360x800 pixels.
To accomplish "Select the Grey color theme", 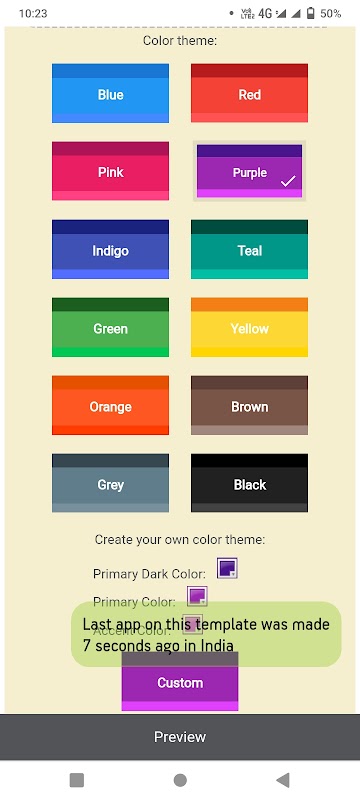I will tap(110, 483).
